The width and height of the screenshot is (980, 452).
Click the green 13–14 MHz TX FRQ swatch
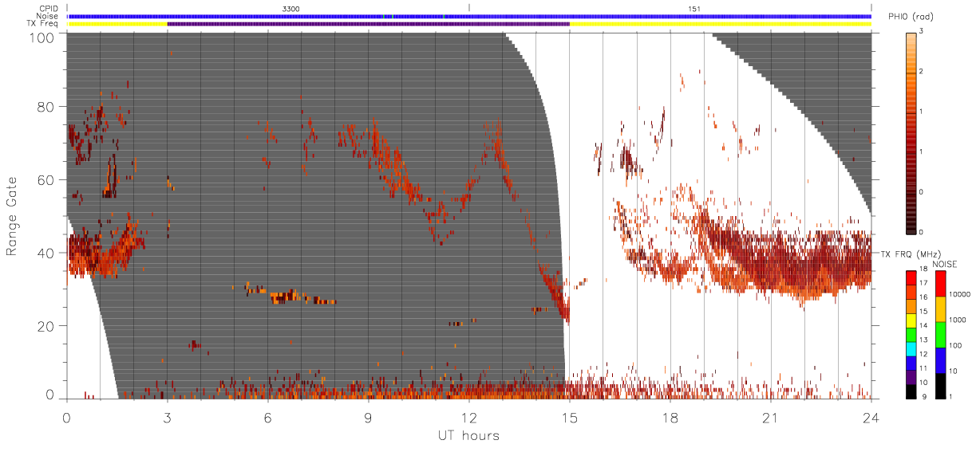click(911, 334)
